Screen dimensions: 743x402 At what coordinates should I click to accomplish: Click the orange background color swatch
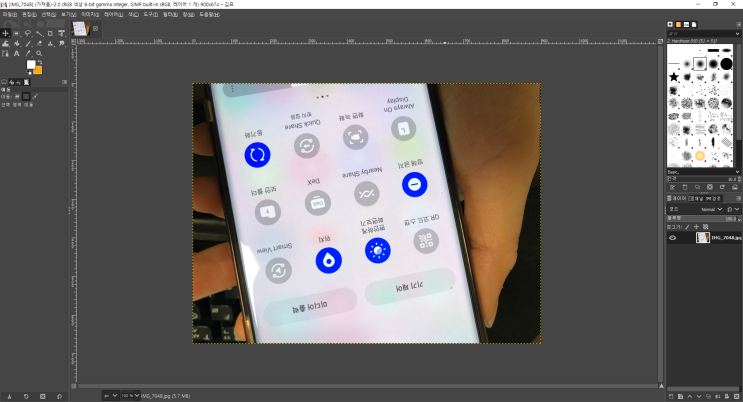tap(38, 70)
